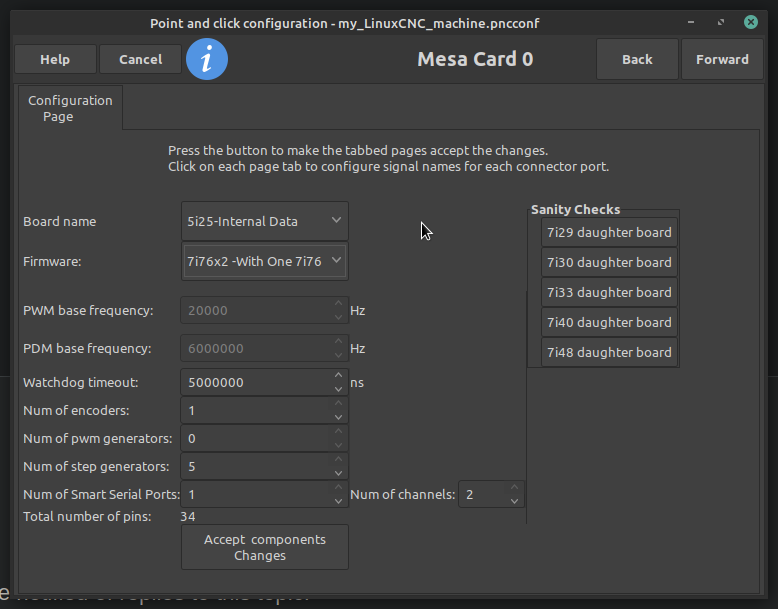Maximize the pncconf window
Viewport: 778px width, 609px height.
(720, 22)
